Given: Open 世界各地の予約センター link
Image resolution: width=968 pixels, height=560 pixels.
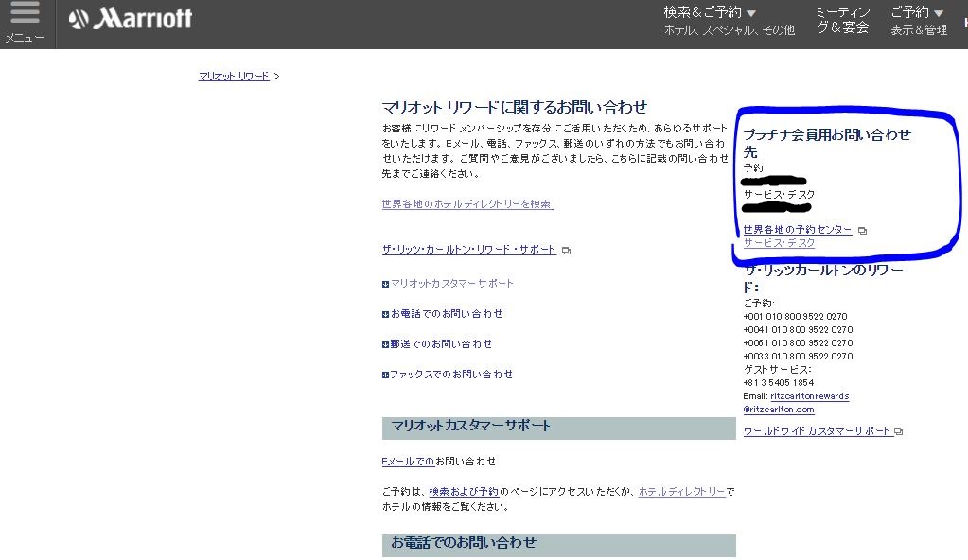Looking at the screenshot, I should tap(797, 230).
